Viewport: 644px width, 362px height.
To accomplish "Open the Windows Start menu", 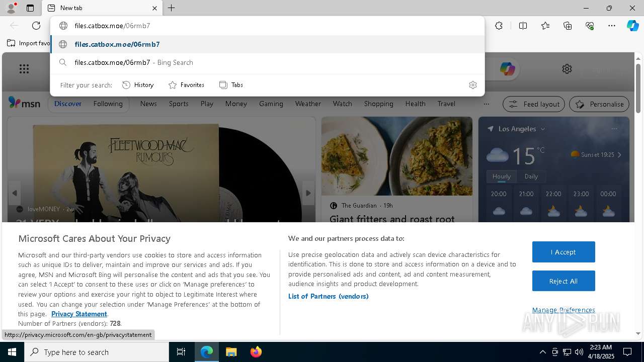I will (x=12, y=352).
